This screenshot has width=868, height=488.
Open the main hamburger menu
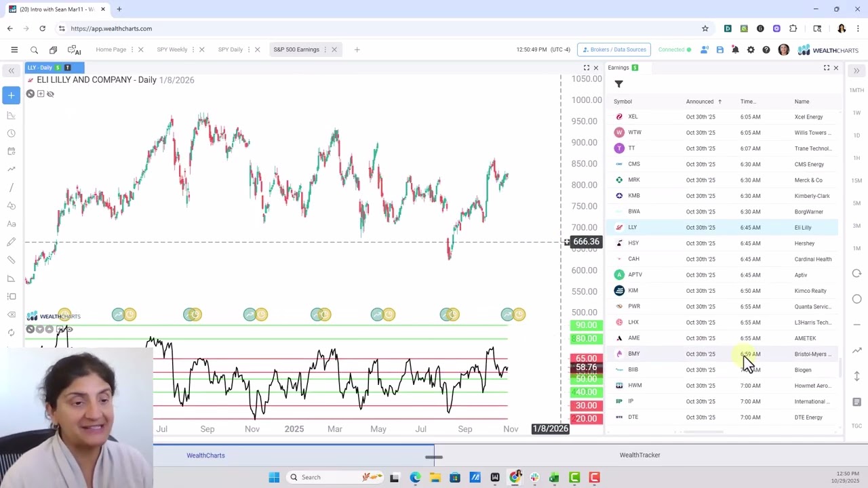14,49
